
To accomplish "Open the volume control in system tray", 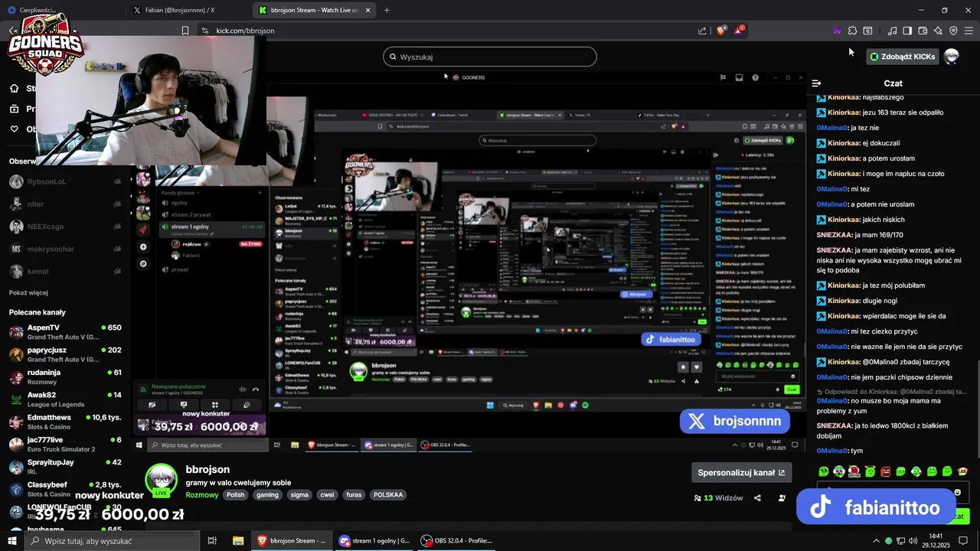I will tap(913, 541).
